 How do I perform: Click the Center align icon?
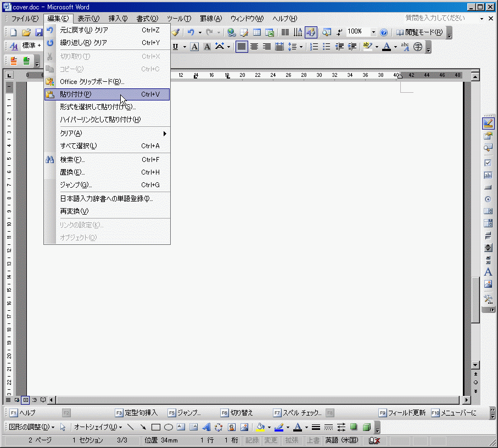254,47
